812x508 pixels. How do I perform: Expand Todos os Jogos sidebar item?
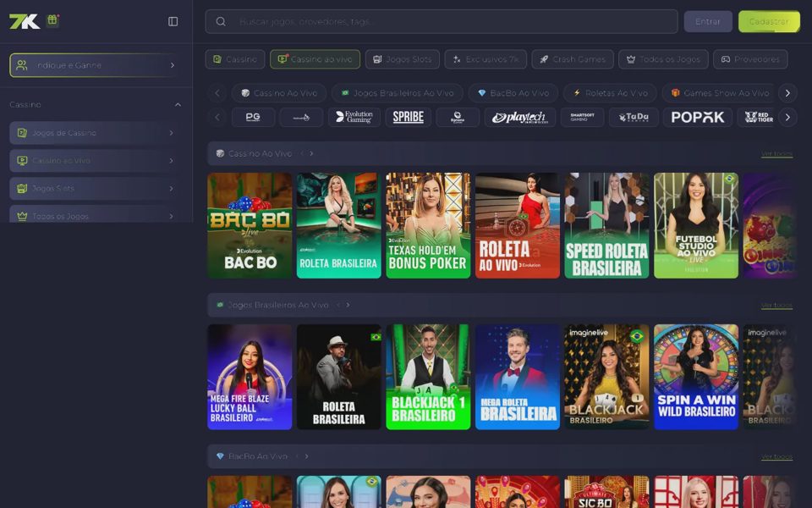[96, 214]
